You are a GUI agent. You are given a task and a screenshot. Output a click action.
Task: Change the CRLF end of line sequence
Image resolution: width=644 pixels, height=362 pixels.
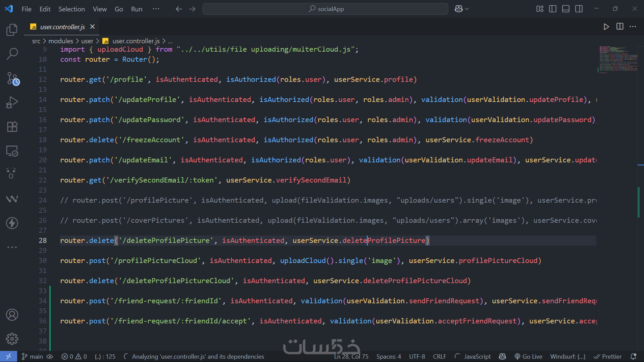[440, 356]
